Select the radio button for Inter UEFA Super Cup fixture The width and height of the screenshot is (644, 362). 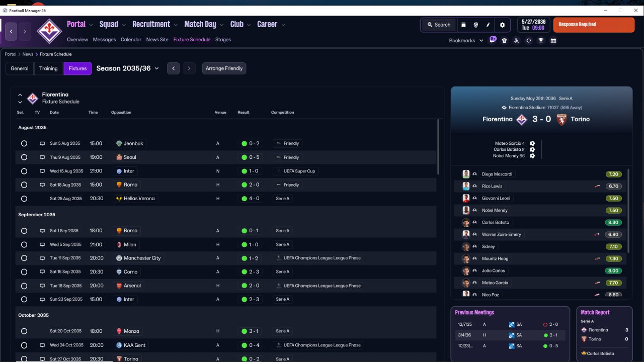tap(24, 171)
